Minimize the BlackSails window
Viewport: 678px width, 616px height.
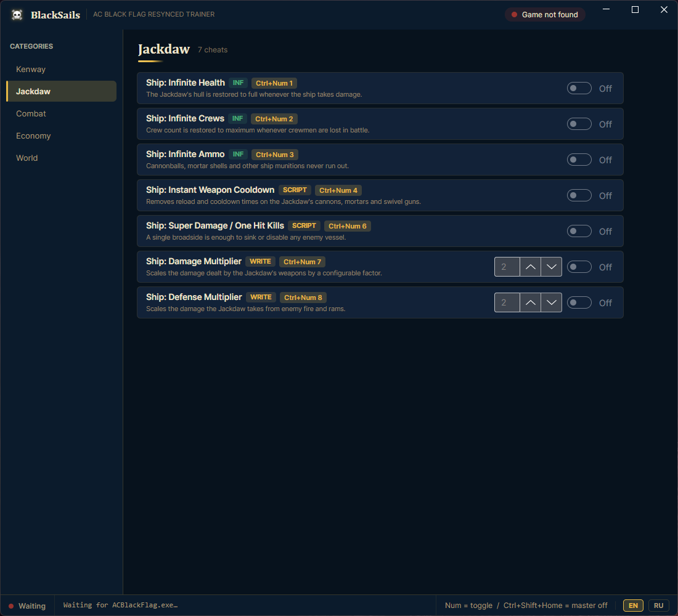607,9
